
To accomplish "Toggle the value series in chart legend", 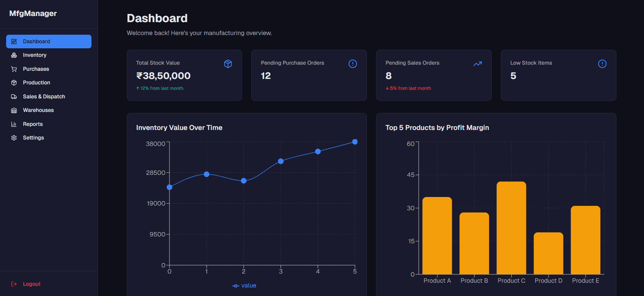I will point(244,286).
